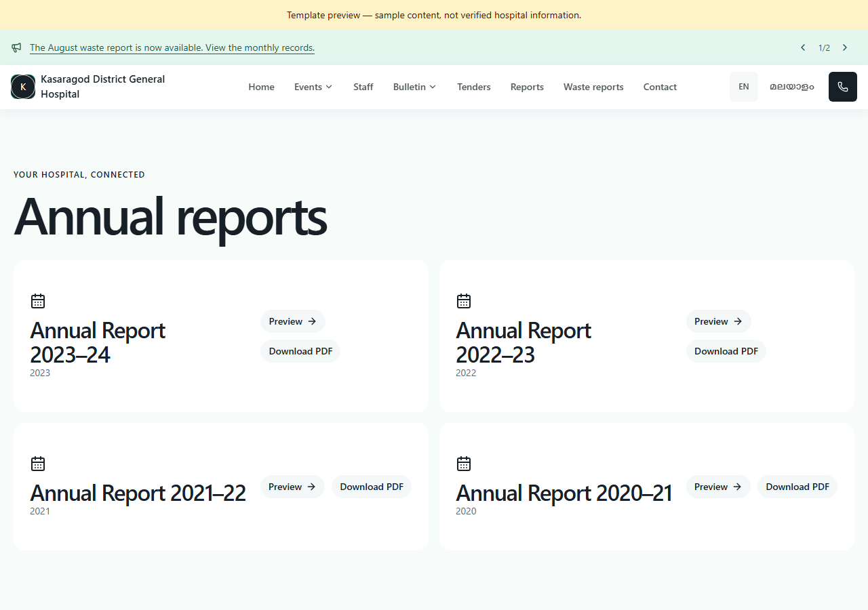Preview Annual Report 2022–23
Viewport: 868px width, 610px height.
point(719,321)
